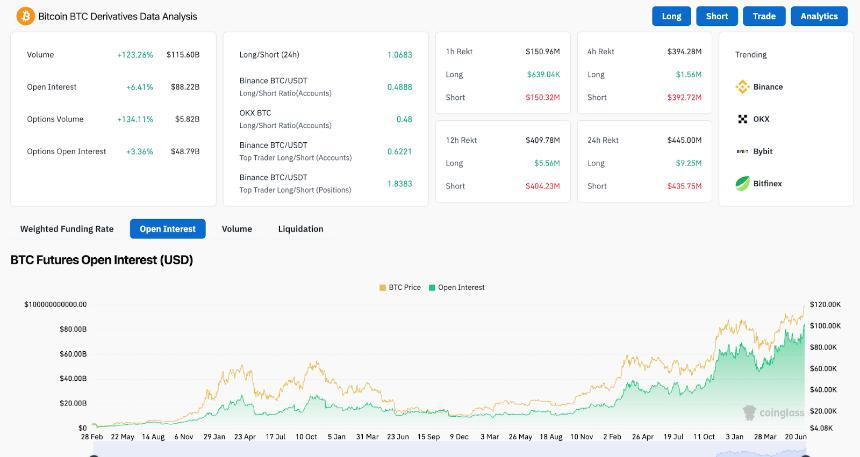
Task: Click the Trade button
Action: click(x=764, y=16)
